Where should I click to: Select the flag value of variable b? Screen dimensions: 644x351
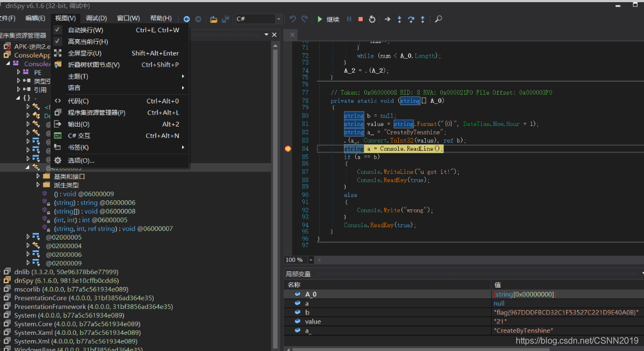pos(566,312)
